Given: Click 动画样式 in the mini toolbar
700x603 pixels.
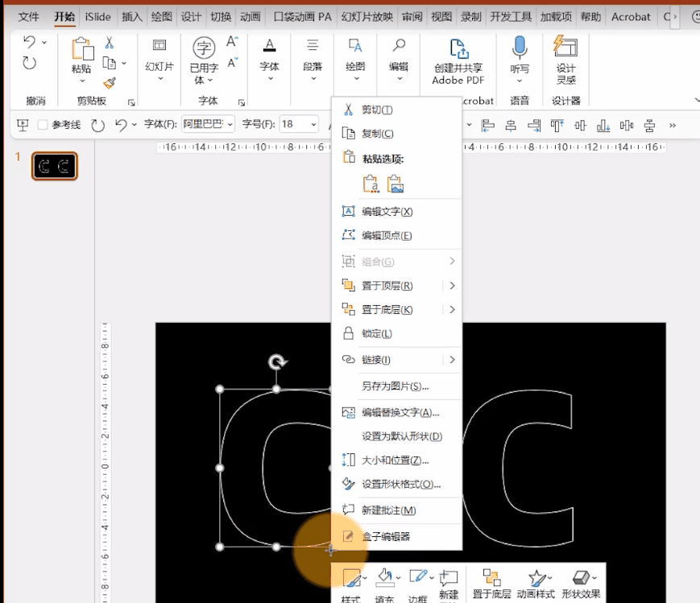Looking at the screenshot, I should (x=536, y=584).
